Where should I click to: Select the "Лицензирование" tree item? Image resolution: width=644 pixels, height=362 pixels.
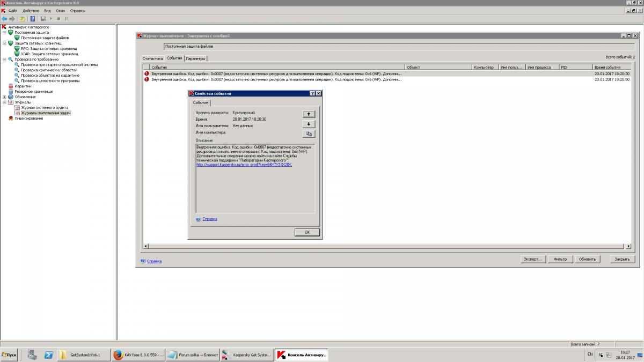click(28, 118)
